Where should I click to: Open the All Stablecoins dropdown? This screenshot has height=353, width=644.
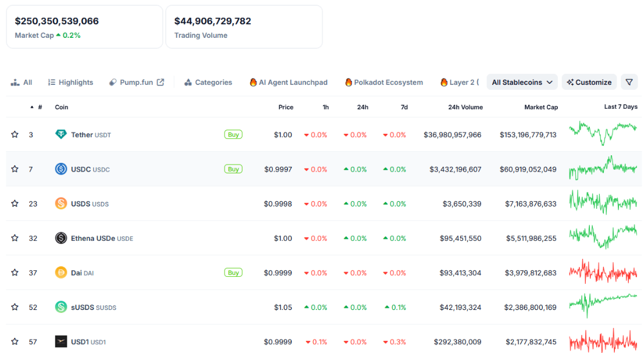(522, 82)
